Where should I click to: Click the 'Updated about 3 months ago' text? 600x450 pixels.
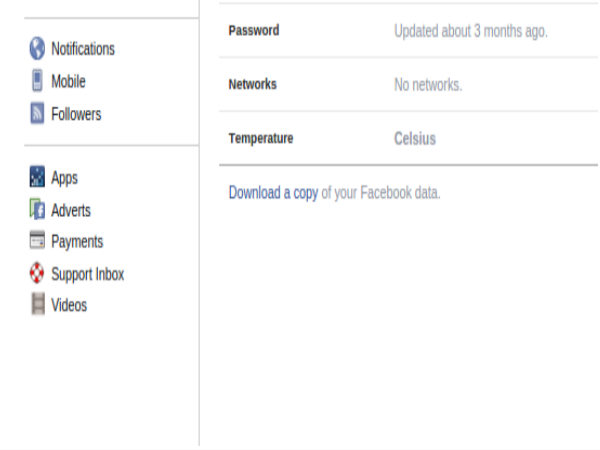[471, 31]
